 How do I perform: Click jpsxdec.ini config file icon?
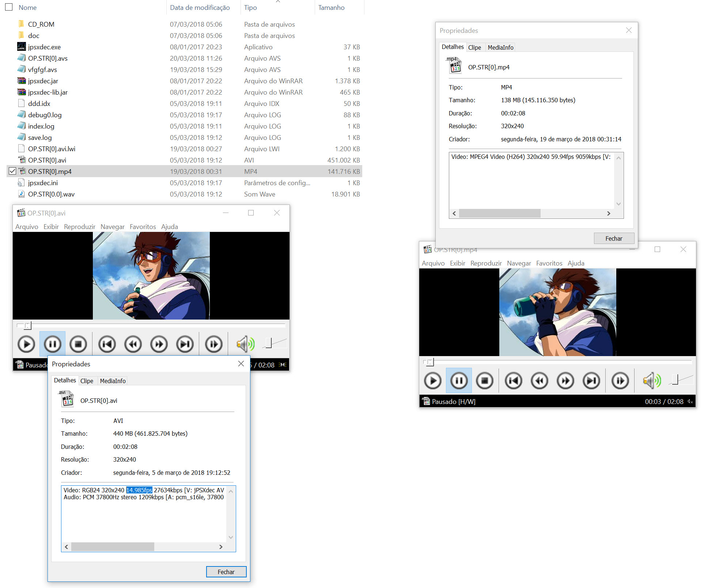(22, 183)
